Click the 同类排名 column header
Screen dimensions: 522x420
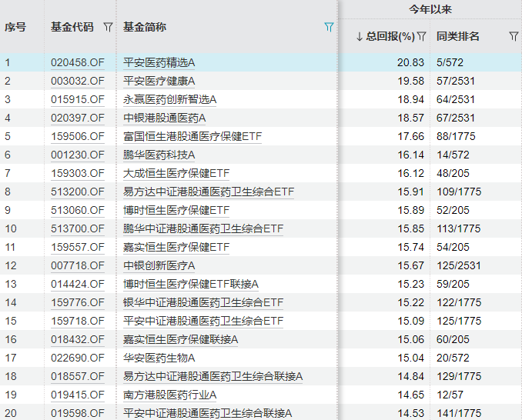tap(458, 36)
